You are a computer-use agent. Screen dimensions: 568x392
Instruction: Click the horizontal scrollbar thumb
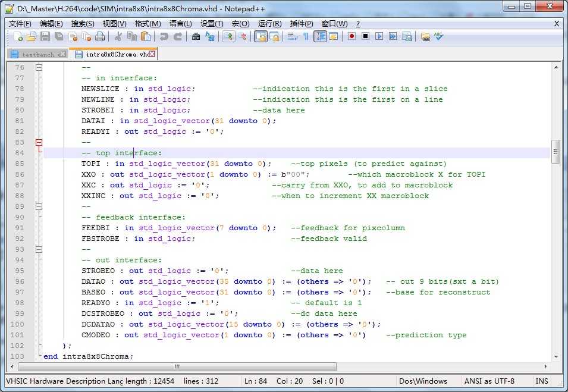[177, 366]
